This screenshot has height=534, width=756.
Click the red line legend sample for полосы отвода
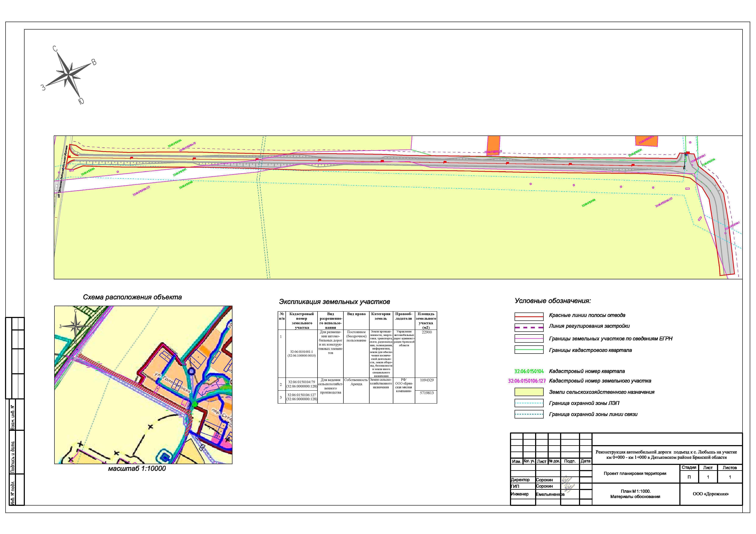(529, 316)
